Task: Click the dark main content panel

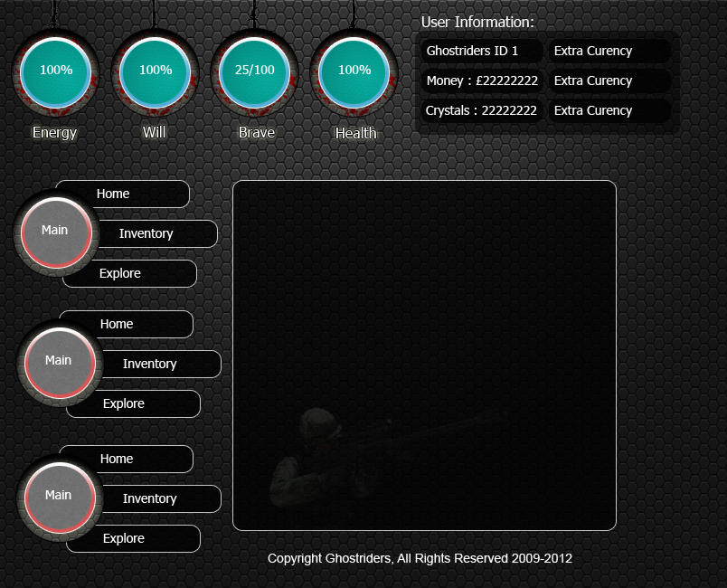Action: pos(424,356)
